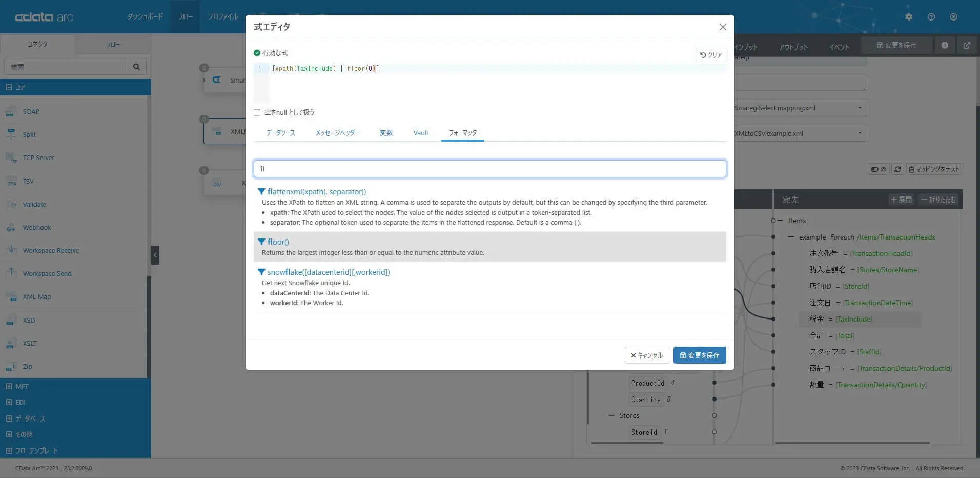Image resolution: width=980 pixels, height=478 pixels.
Task: Select the XML Map connector icon
Action: pyautogui.click(x=11, y=296)
